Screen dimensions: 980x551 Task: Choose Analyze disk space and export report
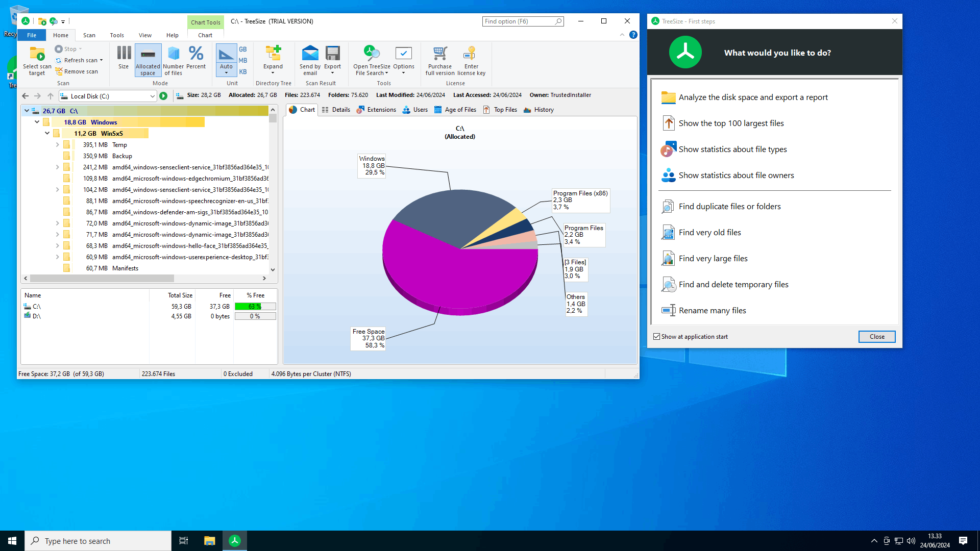click(753, 97)
